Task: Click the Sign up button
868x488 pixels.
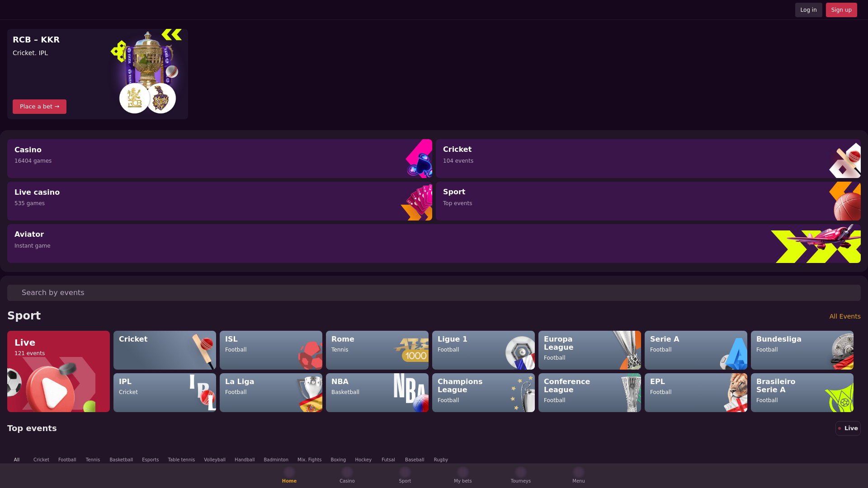Action: coord(841,10)
